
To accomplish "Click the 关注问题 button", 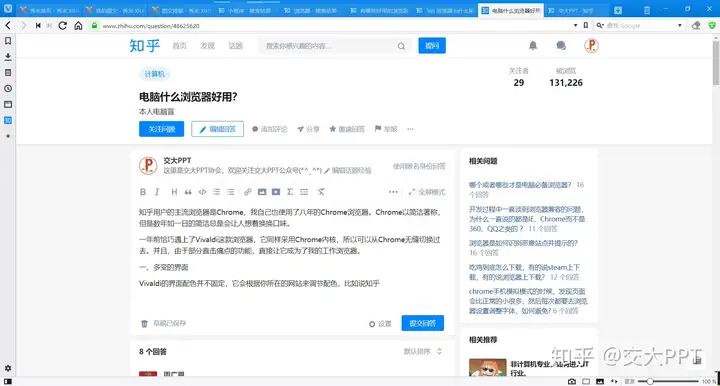I will coord(162,129).
